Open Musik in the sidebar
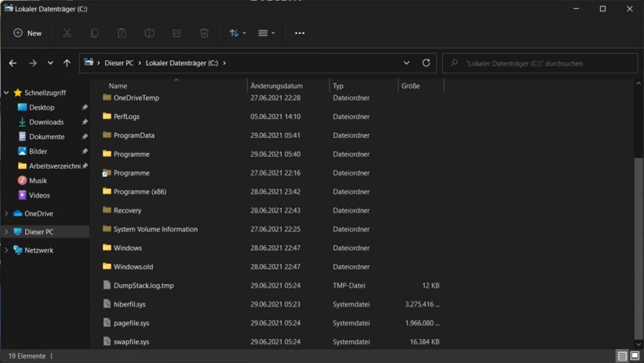 click(x=38, y=180)
